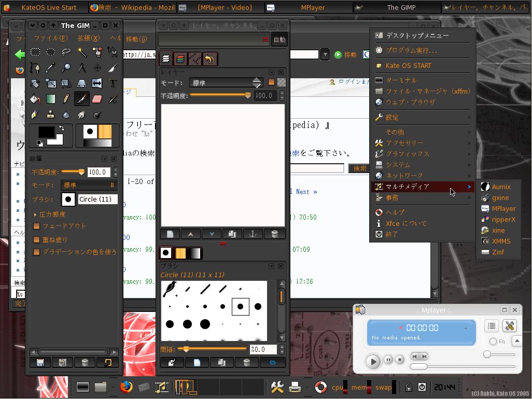Adjust the layer 不透明度 opacity slider
This screenshot has height=399, width=532.
[x=220, y=95]
